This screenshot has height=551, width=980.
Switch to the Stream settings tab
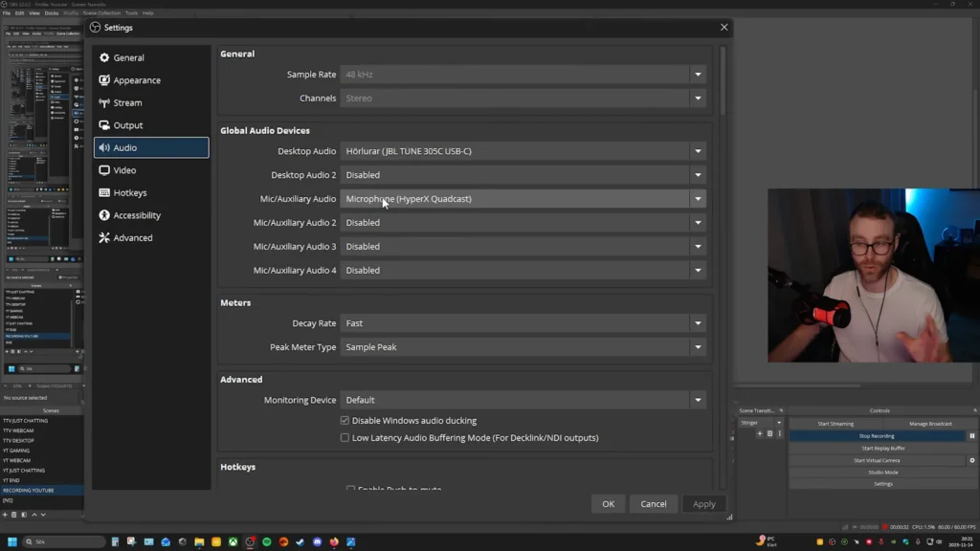coord(151,102)
